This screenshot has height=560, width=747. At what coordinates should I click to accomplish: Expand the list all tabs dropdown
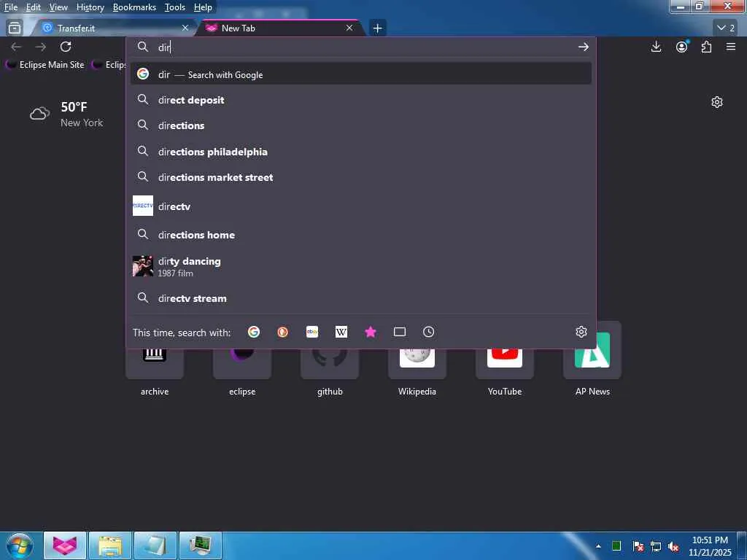726,28
